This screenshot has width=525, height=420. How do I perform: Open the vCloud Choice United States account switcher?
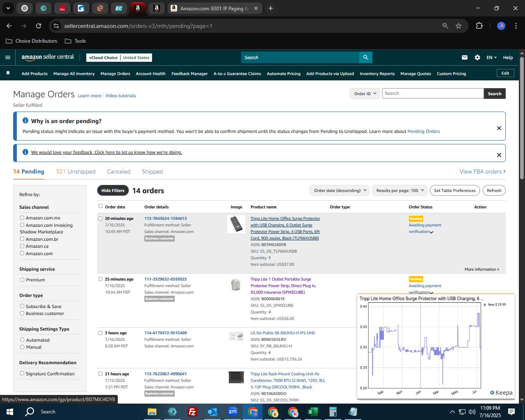[x=119, y=57]
